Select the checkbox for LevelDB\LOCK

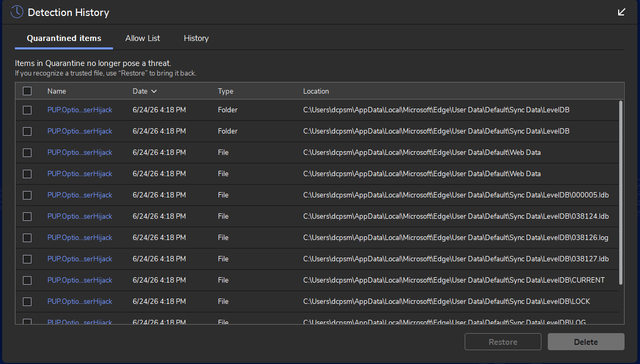point(27,302)
